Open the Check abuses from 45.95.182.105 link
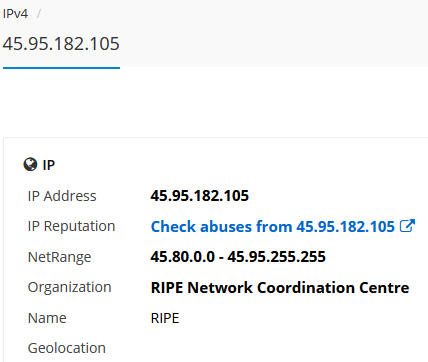Image resolution: width=428 pixels, height=362 pixels. coord(273,227)
